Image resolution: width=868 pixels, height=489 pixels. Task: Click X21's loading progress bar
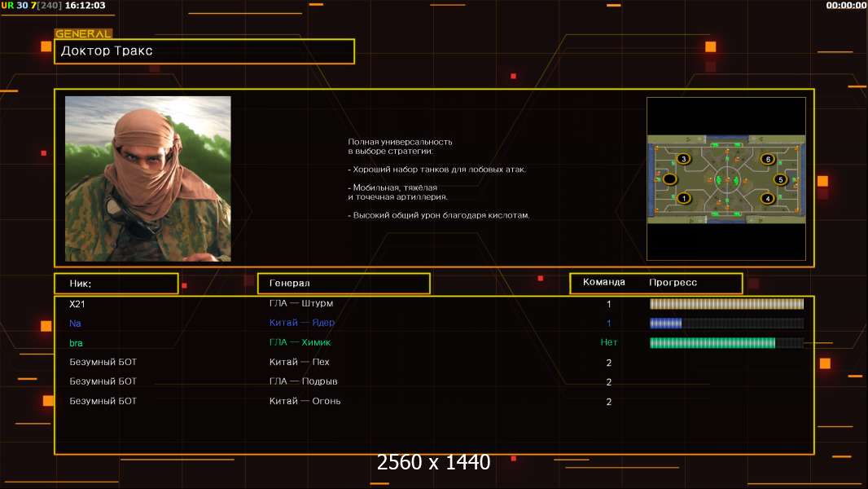[726, 304]
